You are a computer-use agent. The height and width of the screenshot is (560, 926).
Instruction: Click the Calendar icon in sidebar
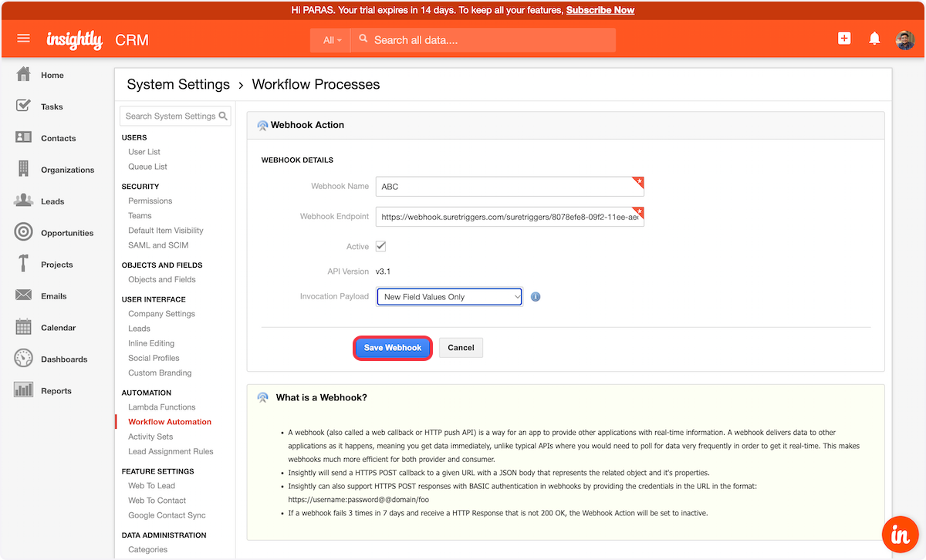point(24,327)
